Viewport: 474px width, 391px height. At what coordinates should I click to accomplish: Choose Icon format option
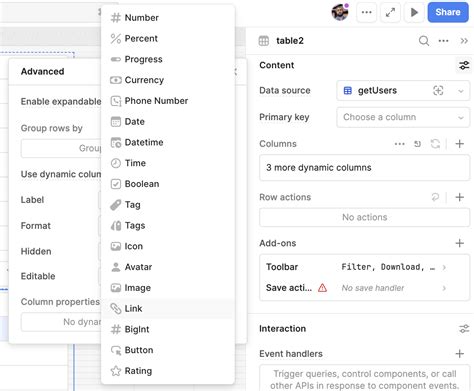pos(168,246)
